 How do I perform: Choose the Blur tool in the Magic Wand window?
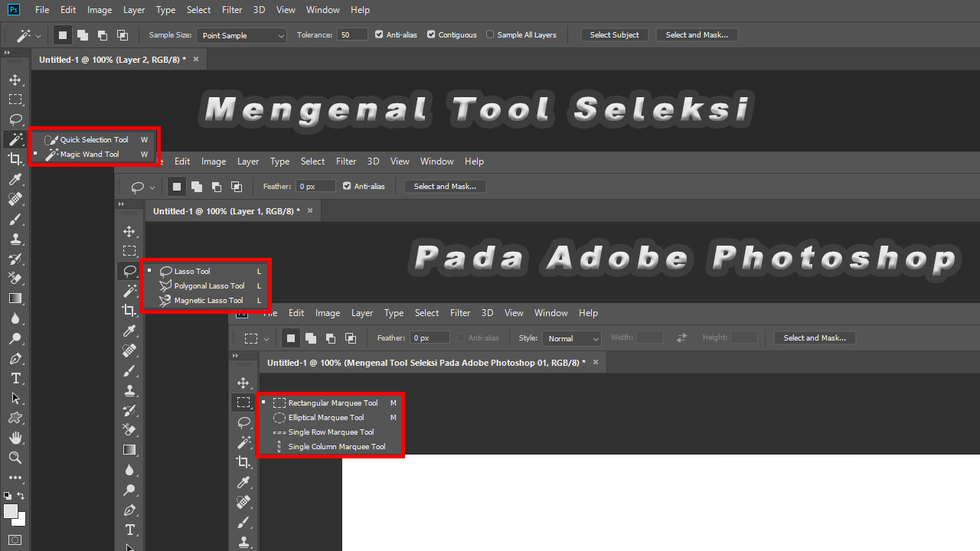(x=15, y=318)
